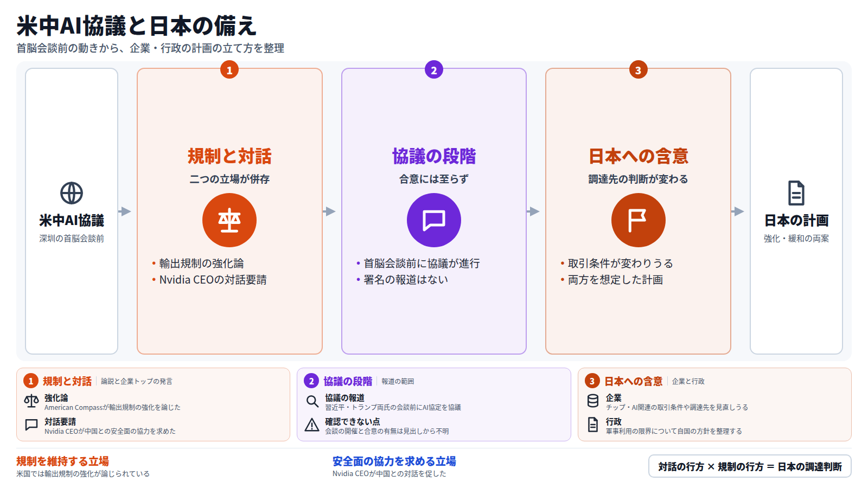Click the 対話の行方 × 規制の行方 formula box
The image size is (868, 488).
[750, 466]
